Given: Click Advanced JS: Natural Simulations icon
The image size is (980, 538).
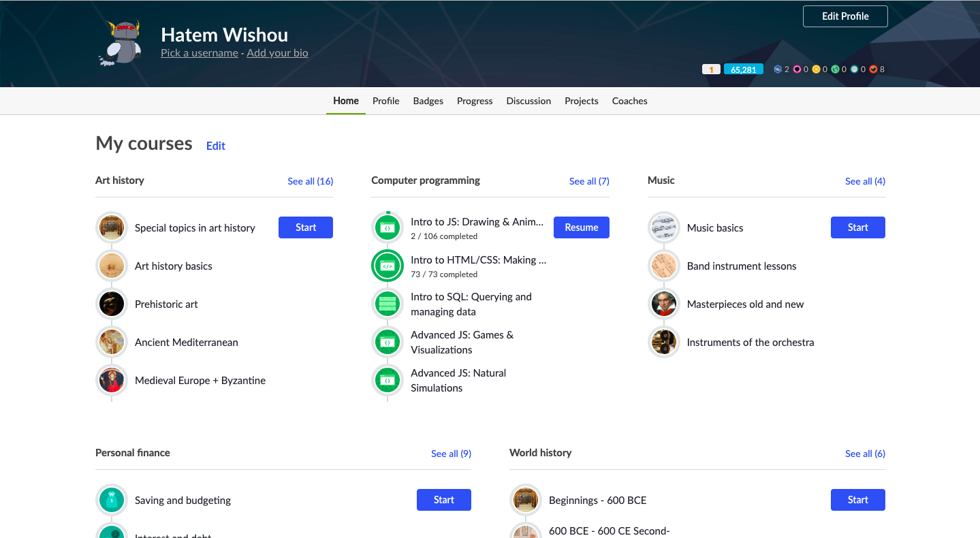Looking at the screenshot, I should tap(388, 380).
